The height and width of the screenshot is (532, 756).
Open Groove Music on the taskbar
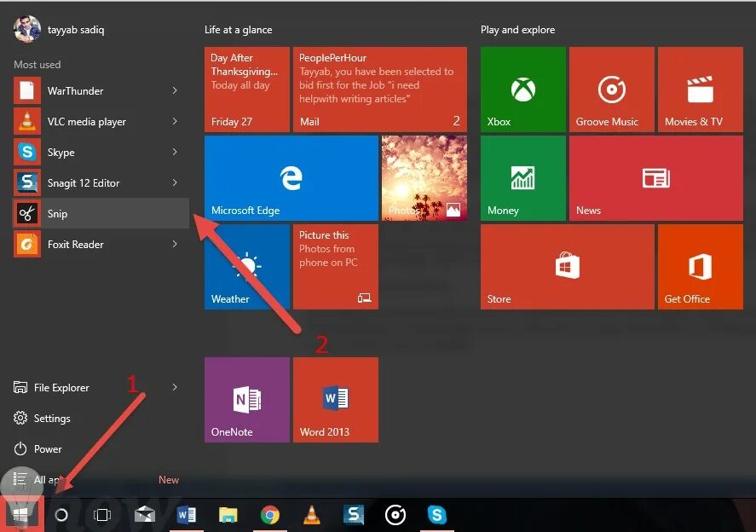point(395,515)
